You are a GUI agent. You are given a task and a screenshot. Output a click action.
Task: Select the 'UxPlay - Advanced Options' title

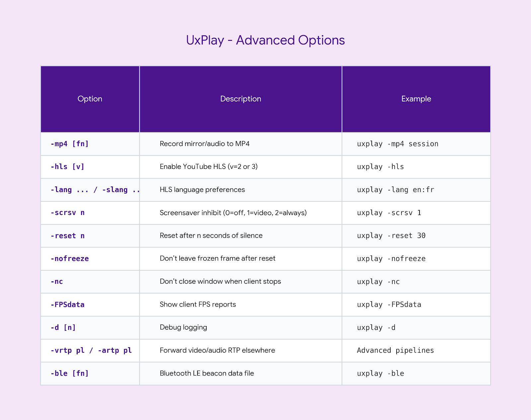point(265,40)
